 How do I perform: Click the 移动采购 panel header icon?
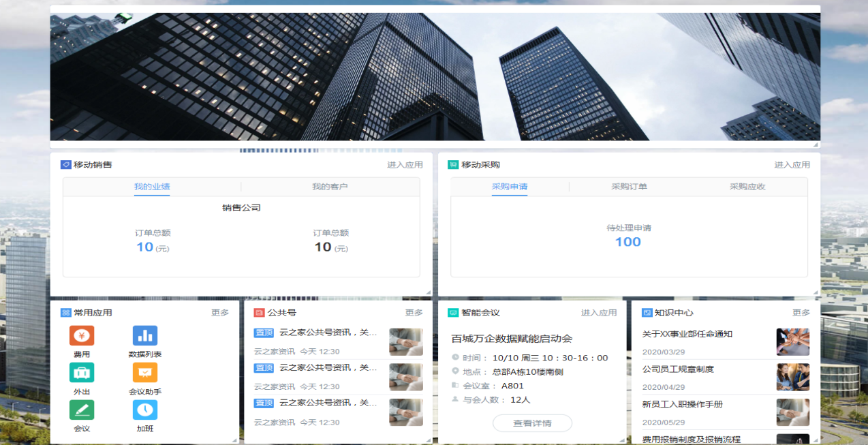[453, 164]
